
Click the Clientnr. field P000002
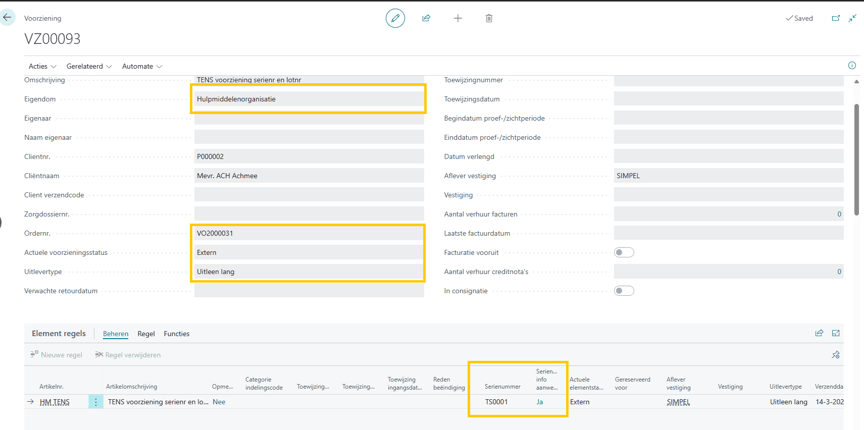click(309, 157)
